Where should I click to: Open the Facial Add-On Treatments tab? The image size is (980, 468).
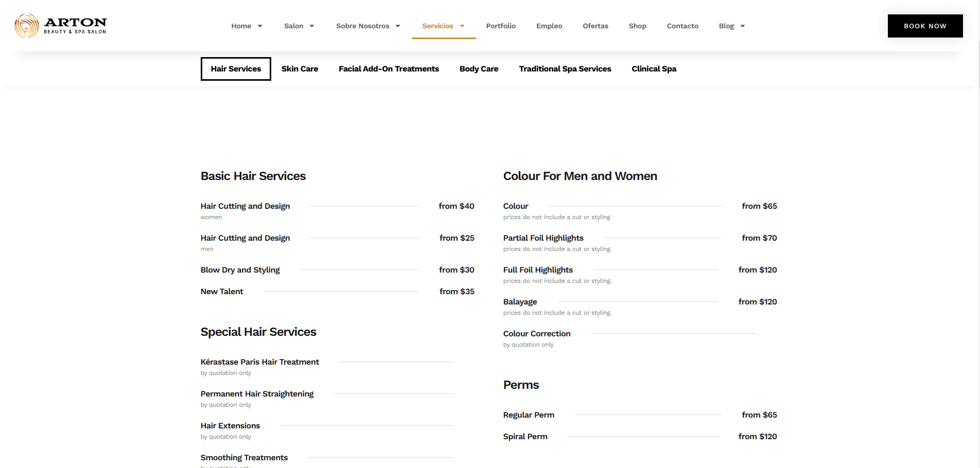click(x=389, y=69)
